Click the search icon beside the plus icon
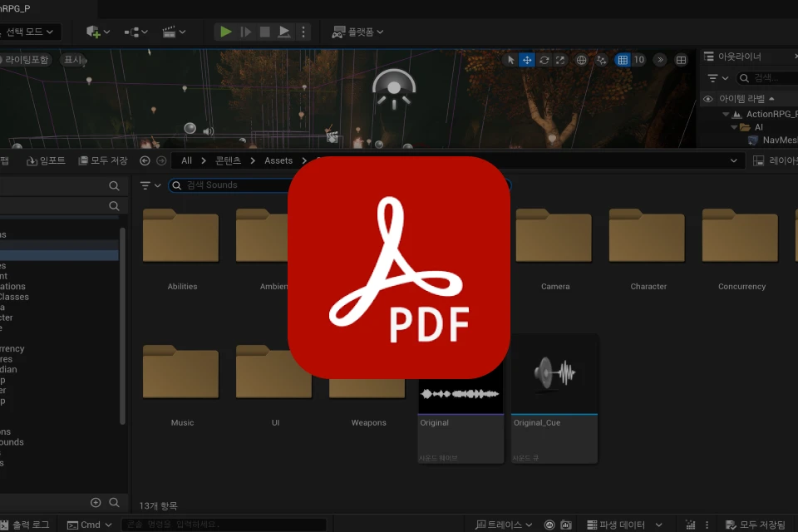 114,503
